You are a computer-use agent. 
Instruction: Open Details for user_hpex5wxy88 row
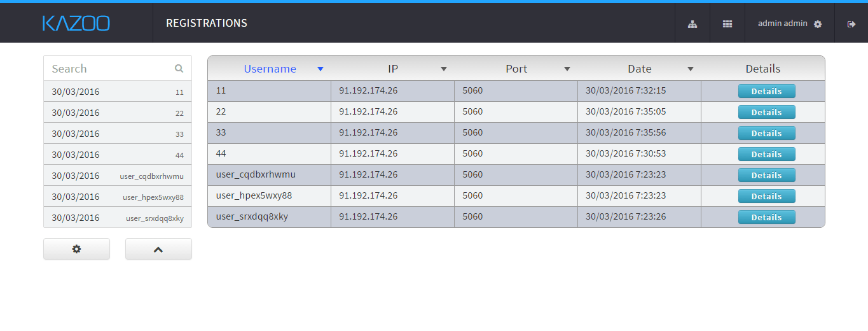coord(766,196)
